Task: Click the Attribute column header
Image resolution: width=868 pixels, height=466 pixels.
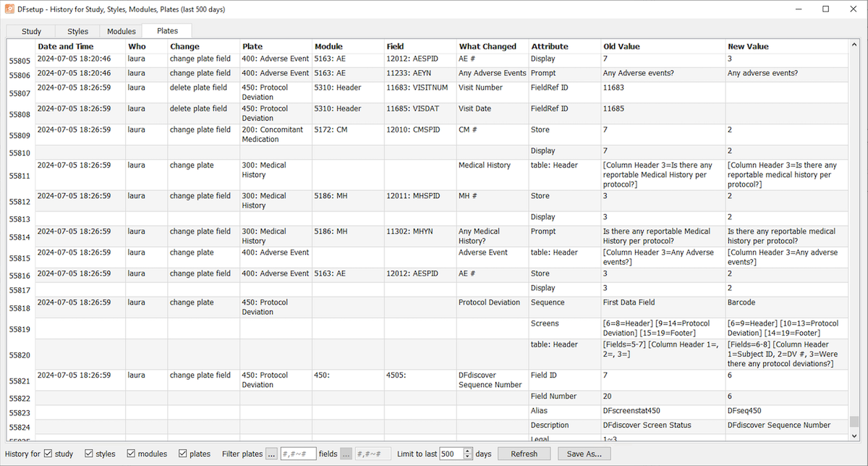Action: pos(565,46)
